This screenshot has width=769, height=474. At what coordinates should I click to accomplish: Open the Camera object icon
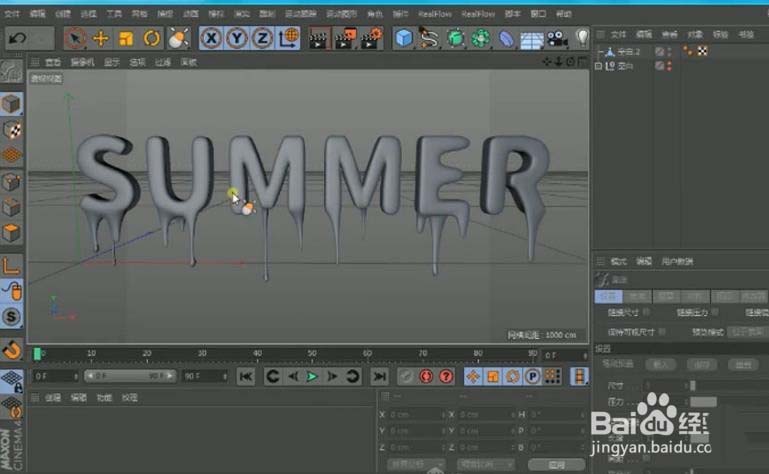pos(556,38)
